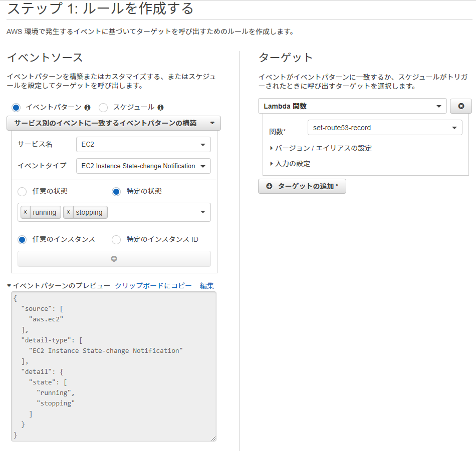Click the ステップ 1: ルールを作成する heading
Screen dimensions: 476x451
[100, 9]
